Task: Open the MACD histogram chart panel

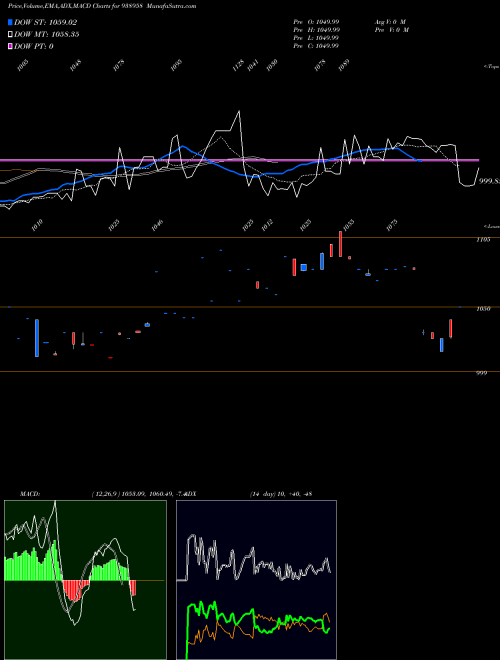Action: pyautogui.click(x=85, y=580)
